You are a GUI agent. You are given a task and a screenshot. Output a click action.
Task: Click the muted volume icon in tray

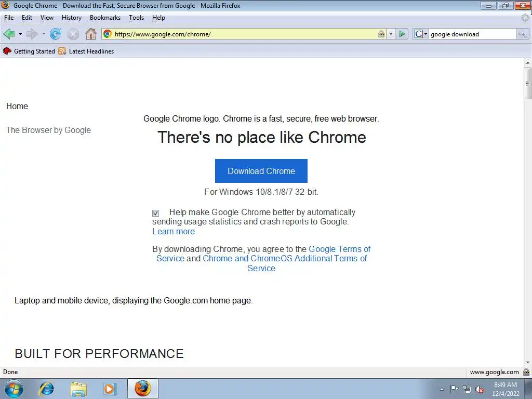480,390
